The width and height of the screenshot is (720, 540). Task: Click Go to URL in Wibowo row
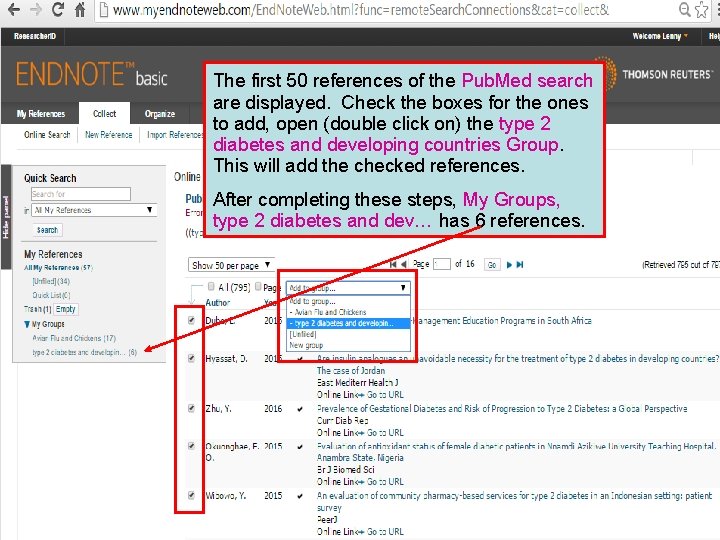[x=385, y=531]
